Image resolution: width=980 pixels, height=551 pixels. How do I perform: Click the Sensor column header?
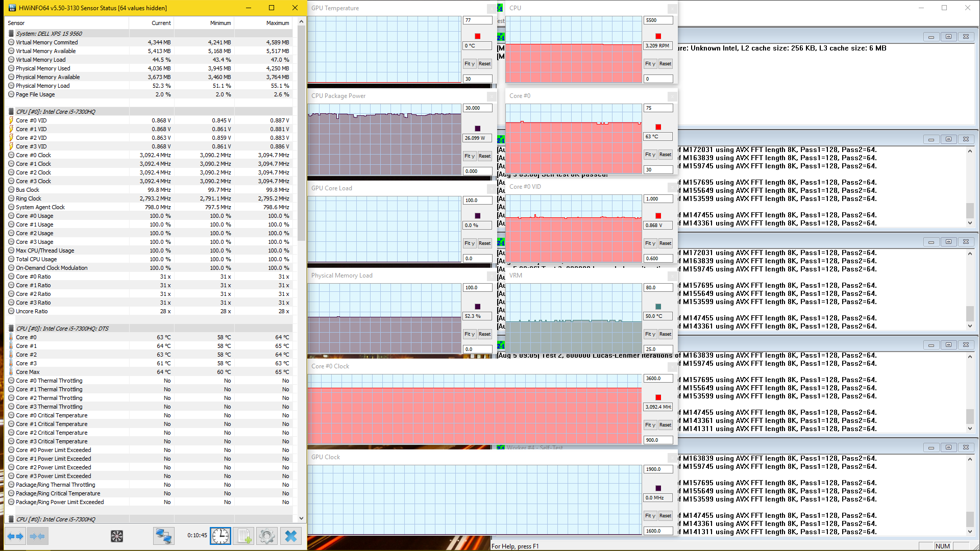click(66, 23)
